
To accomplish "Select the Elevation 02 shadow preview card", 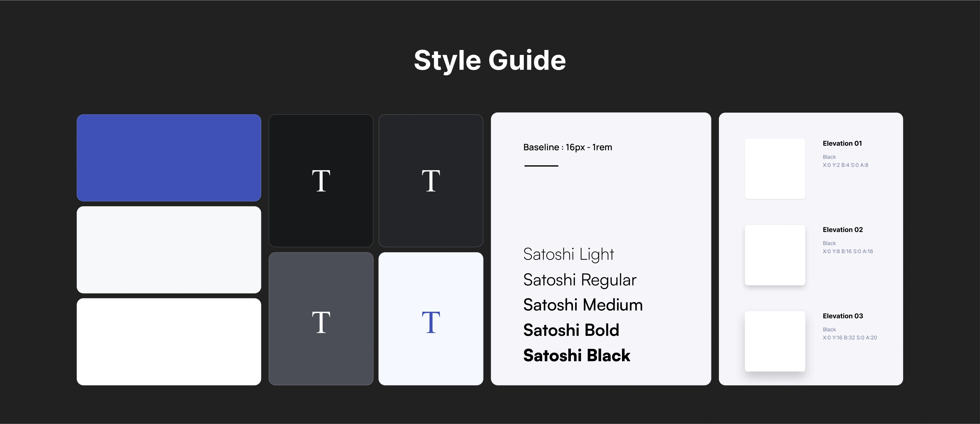I will pos(775,255).
